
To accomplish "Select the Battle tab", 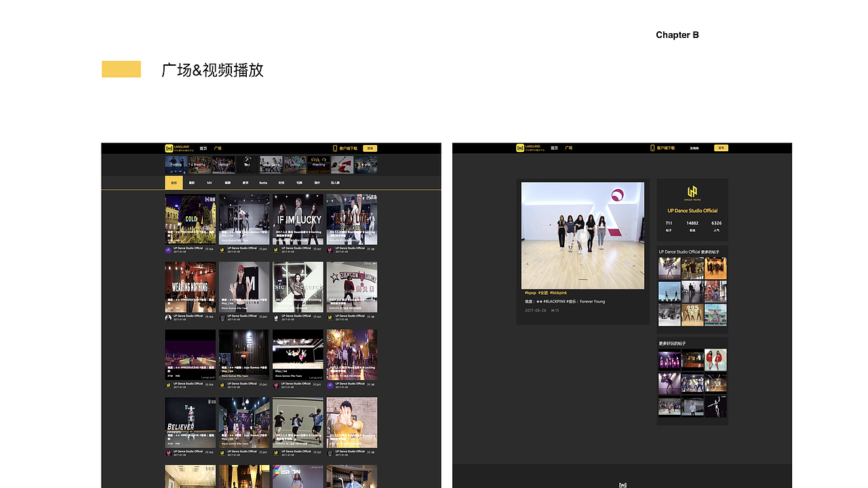I will pos(263,183).
